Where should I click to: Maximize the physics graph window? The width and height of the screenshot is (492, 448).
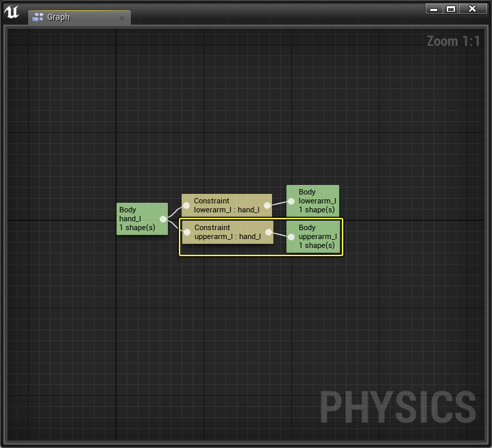(451, 8)
